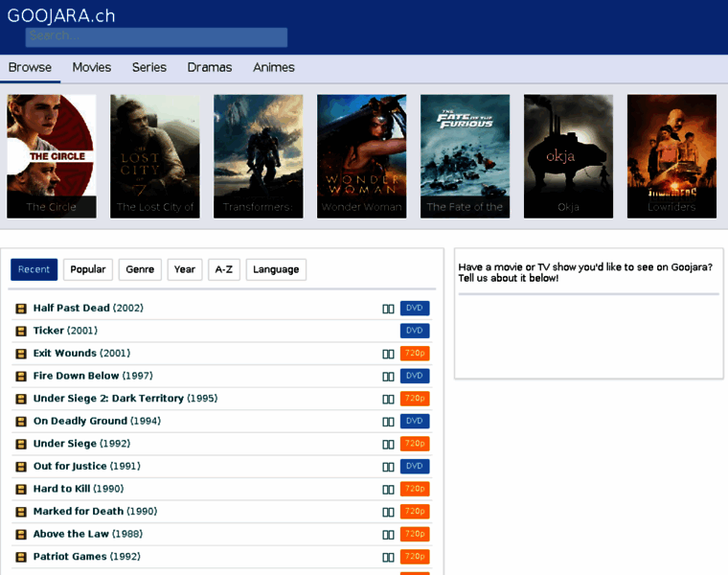The image size is (728, 575).
Task: Filter movies by Year
Action: [x=184, y=269]
